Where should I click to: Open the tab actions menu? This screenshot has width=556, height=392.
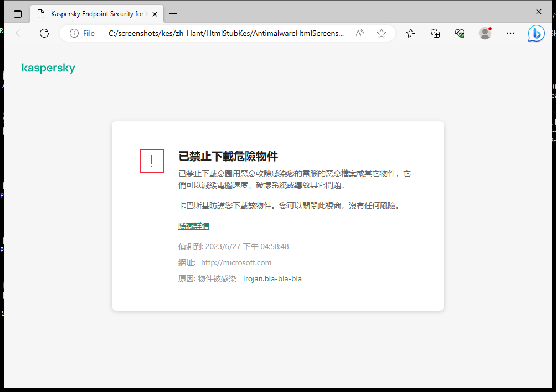pos(18,13)
